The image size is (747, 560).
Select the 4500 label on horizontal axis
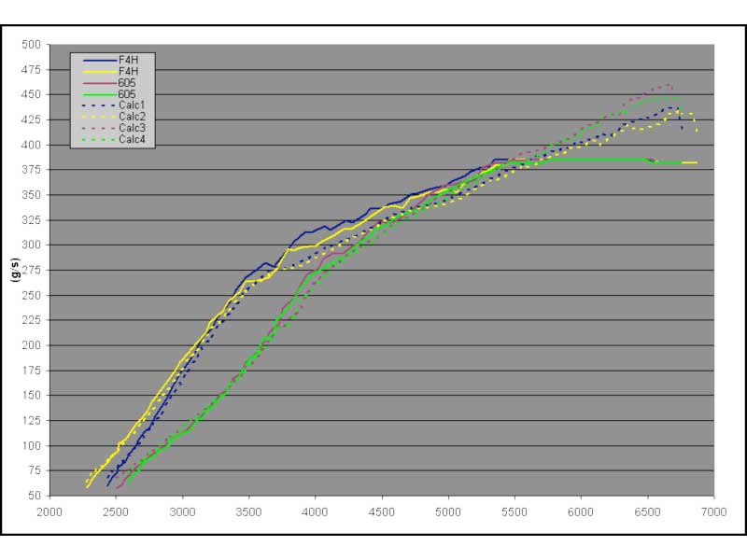coord(382,512)
